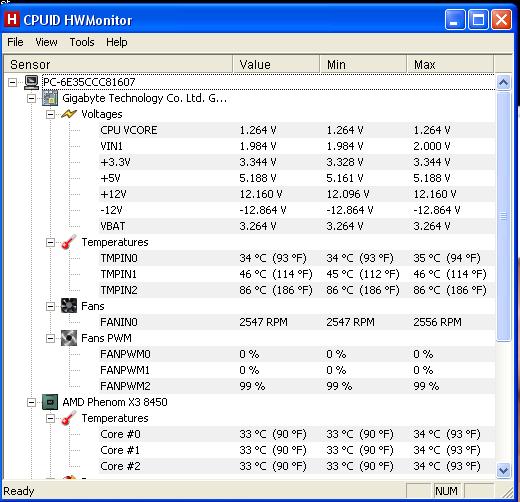Click the 12.096 V min value

click(348, 194)
